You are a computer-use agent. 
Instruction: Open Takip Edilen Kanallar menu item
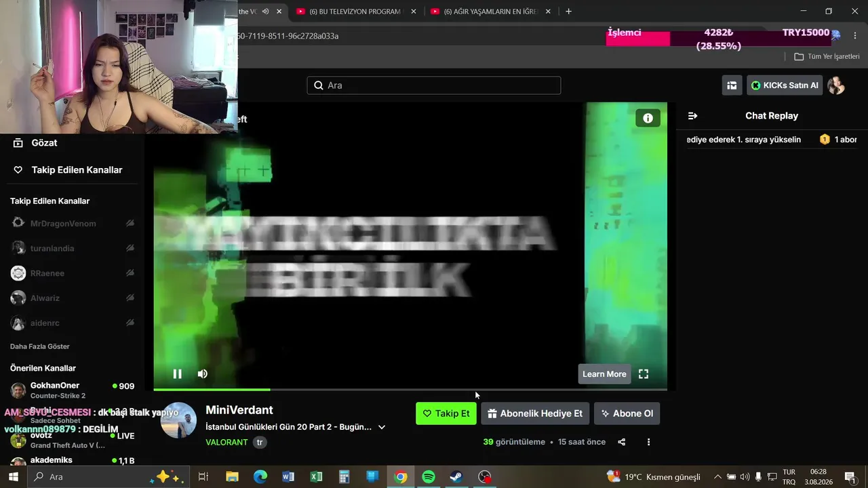(77, 170)
